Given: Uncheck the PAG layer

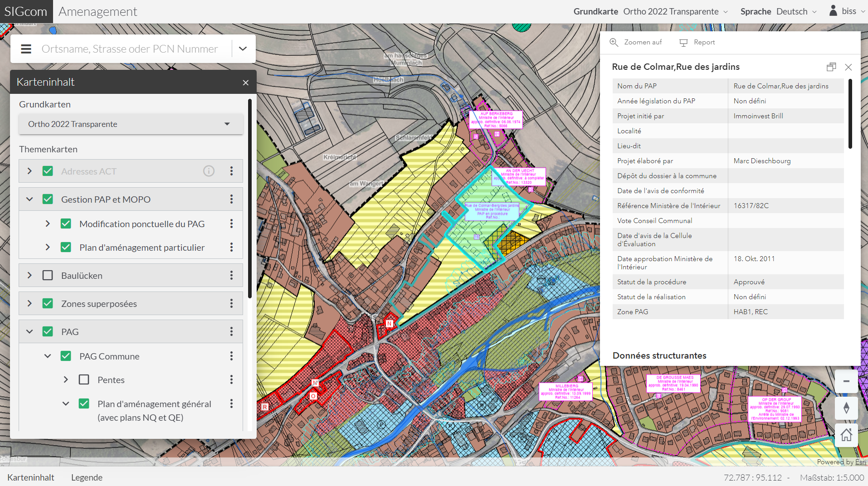Looking at the screenshot, I should point(48,331).
